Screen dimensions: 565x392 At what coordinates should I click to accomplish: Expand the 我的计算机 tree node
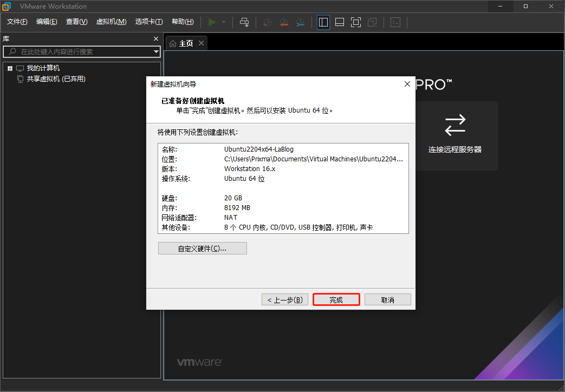10,68
